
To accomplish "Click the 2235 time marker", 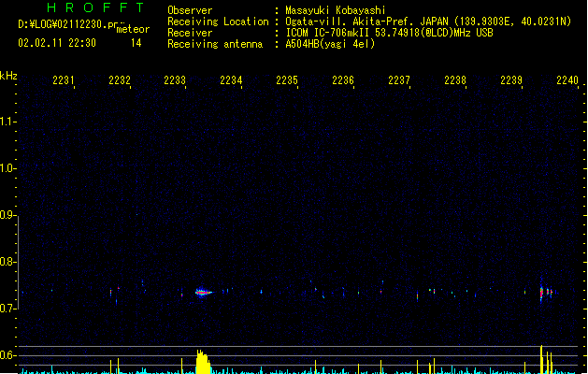I will (x=287, y=79).
